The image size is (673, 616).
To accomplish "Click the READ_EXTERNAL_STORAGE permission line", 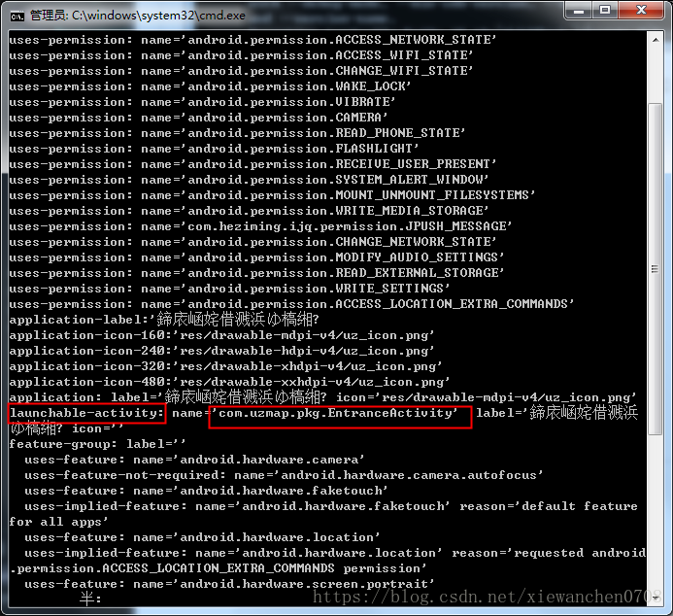I will coord(256,273).
